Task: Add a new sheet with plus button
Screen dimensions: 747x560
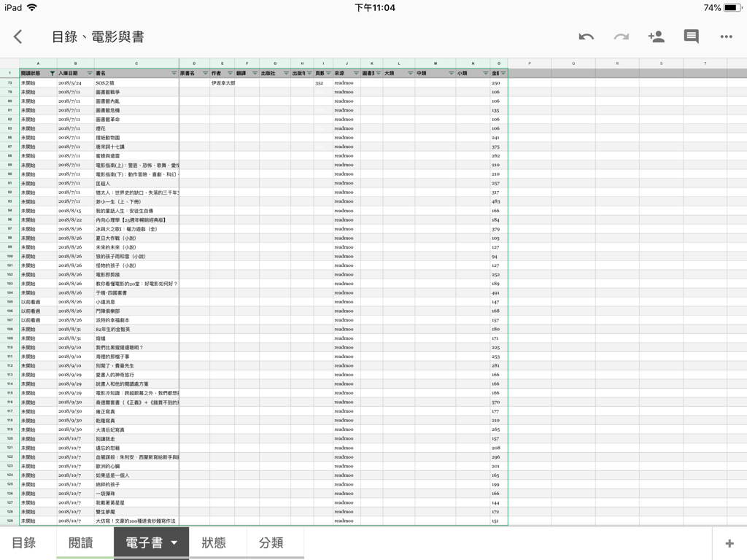Action: (x=729, y=543)
